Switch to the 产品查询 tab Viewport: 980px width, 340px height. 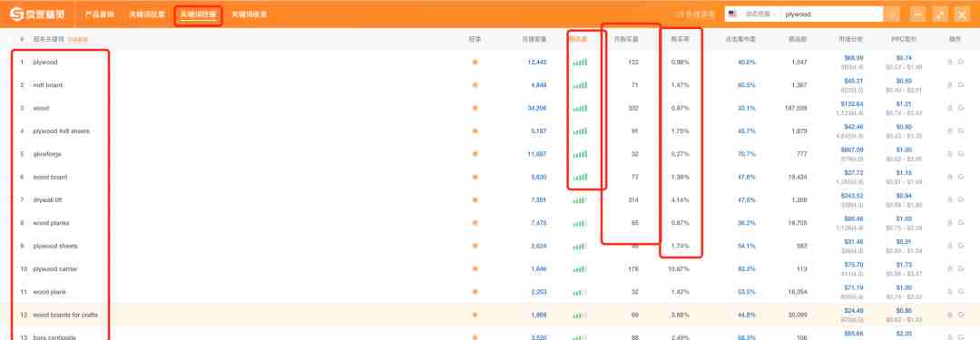(x=100, y=14)
